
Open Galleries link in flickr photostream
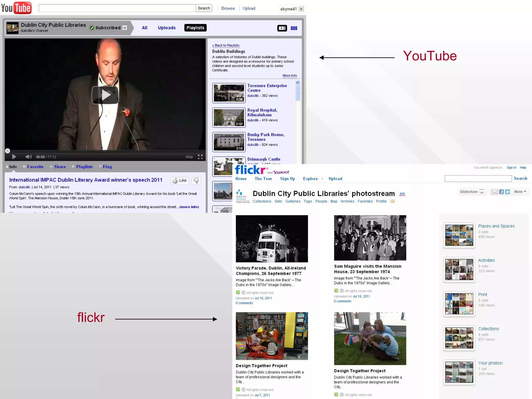[x=293, y=201]
